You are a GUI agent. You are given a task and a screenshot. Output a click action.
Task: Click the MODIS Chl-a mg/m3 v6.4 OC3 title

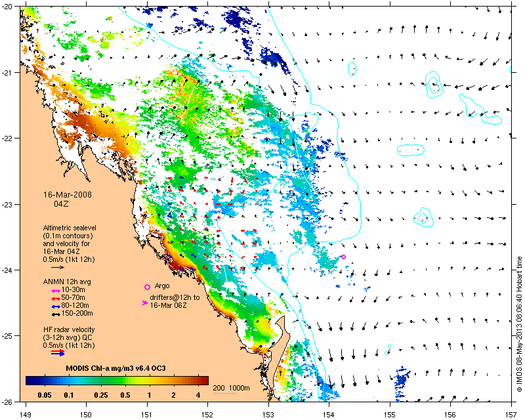pos(116,368)
